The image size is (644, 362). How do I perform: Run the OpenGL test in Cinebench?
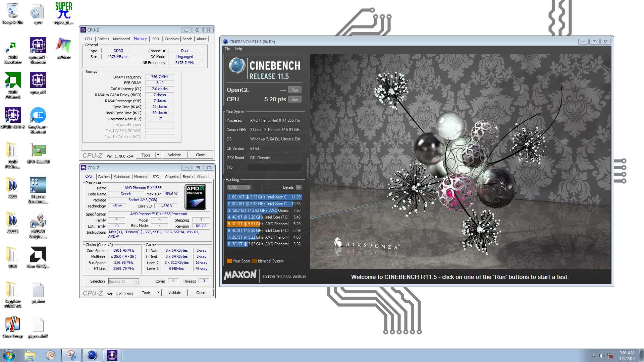tap(294, 90)
